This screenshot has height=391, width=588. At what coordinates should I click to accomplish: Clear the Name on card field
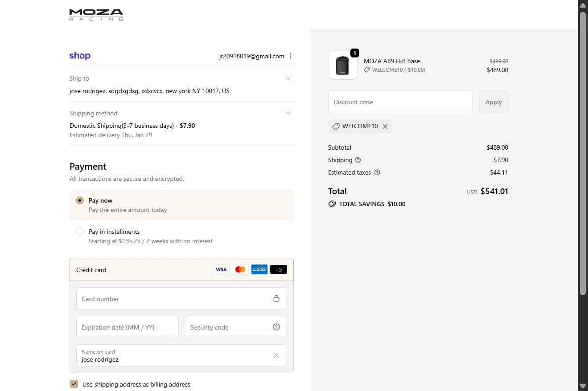[276, 355]
